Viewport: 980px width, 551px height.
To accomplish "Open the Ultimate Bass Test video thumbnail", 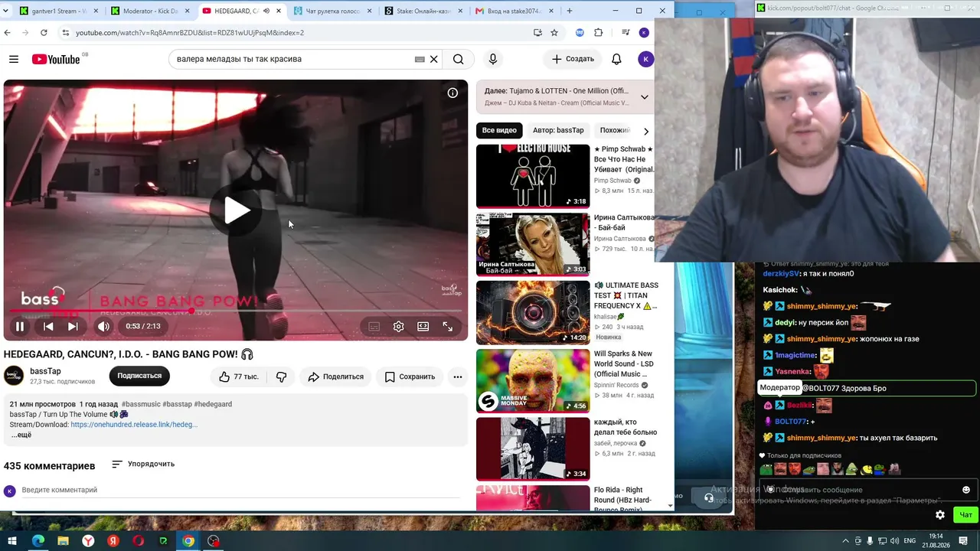I will pyautogui.click(x=533, y=312).
